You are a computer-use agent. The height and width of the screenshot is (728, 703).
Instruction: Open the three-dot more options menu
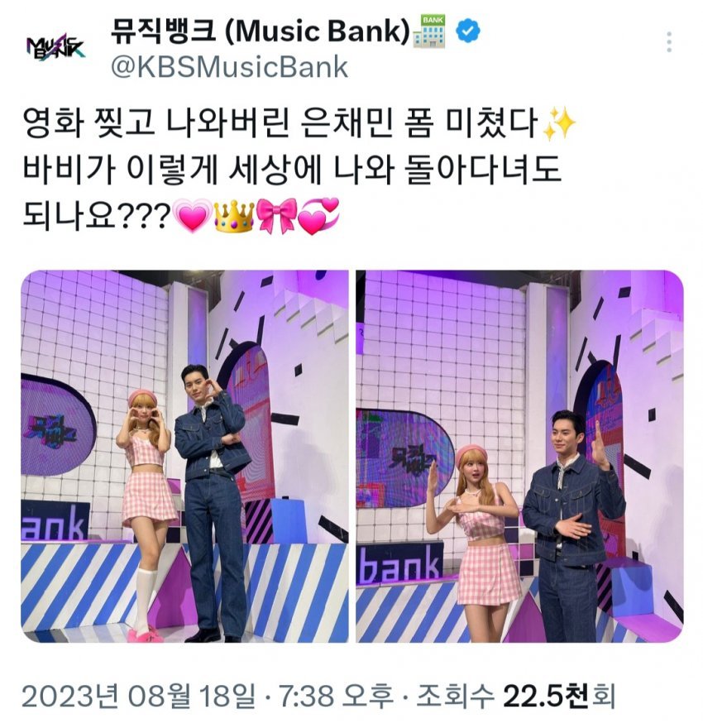tap(668, 42)
